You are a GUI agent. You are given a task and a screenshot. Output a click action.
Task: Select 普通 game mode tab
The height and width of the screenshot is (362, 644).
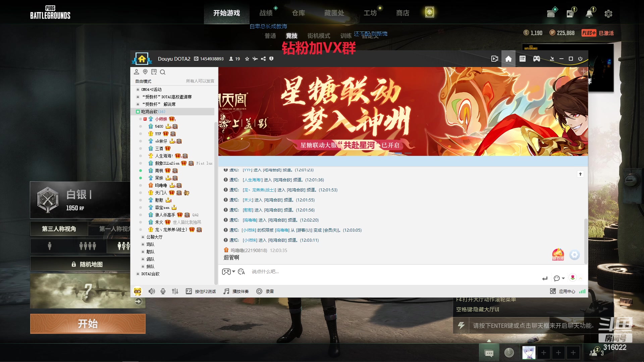(270, 36)
